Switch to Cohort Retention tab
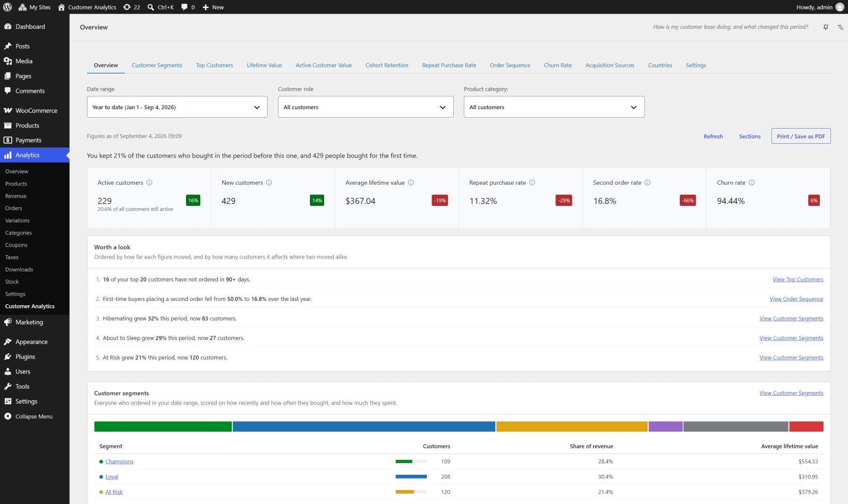 click(387, 65)
